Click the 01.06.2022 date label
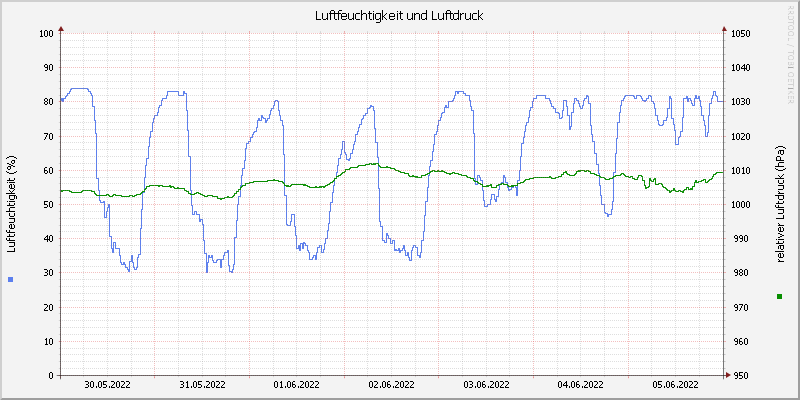The width and height of the screenshot is (800, 400). 297,385
